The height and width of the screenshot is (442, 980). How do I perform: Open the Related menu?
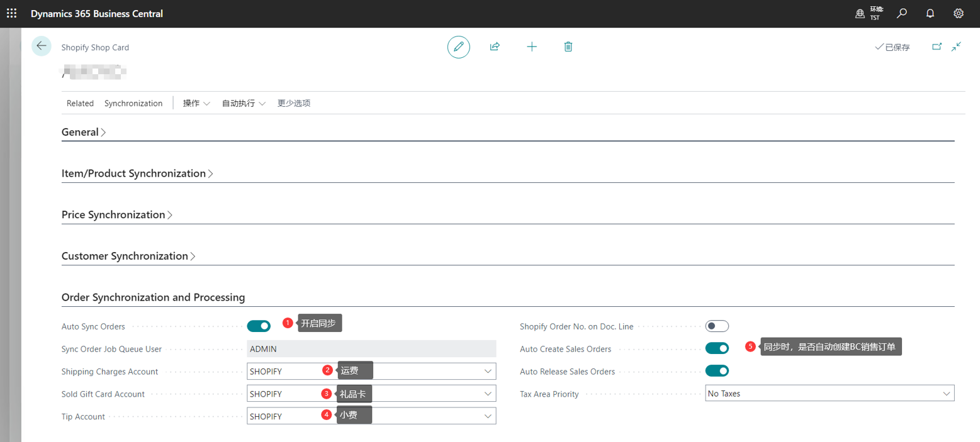(x=80, y=103)
